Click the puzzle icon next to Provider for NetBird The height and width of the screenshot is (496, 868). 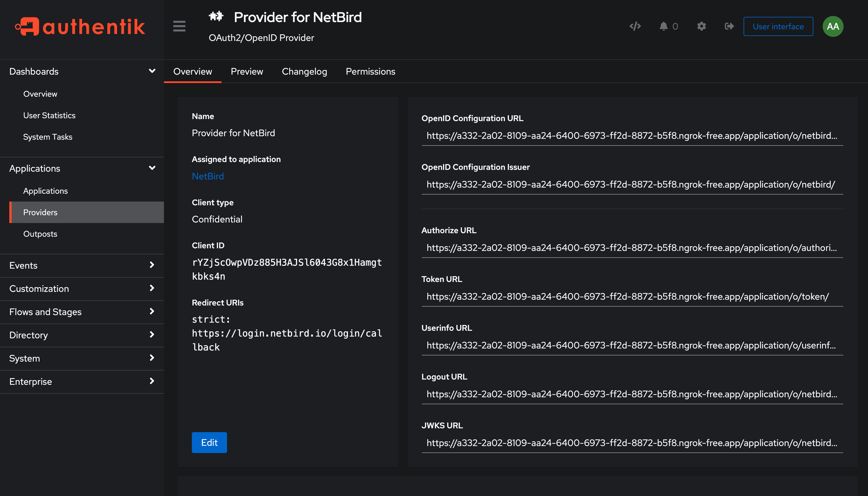[x=215, y=16]
